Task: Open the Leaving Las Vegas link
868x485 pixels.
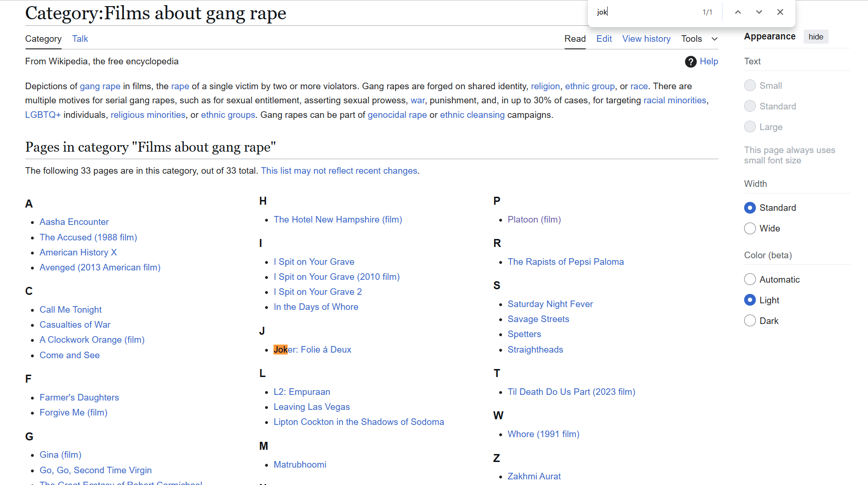Action: click(x=312, y=407)
